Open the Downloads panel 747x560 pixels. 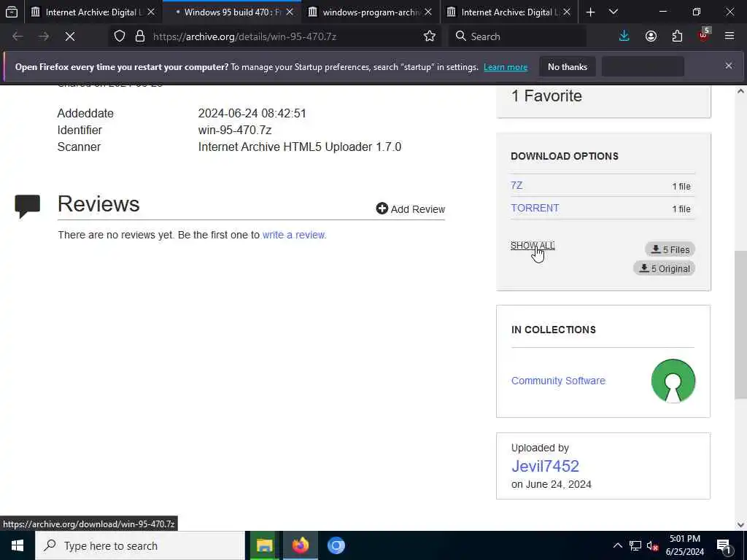pos(624,36)
